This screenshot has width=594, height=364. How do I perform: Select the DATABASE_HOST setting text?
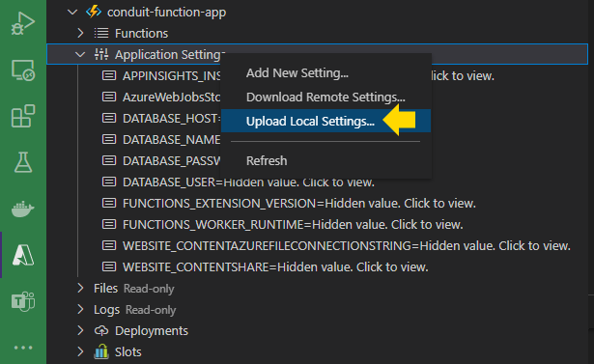tap(171, 119)
